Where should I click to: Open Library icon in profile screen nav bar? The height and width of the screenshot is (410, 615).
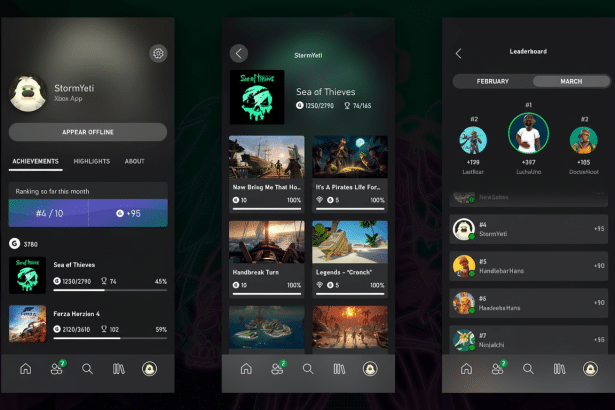point(118,369)
